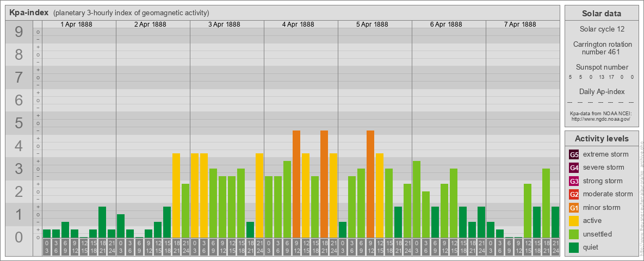Click the orange 18–21h bar on 4 Apr
The height and width of the screenshot is (261, 644).
point(324,184)
